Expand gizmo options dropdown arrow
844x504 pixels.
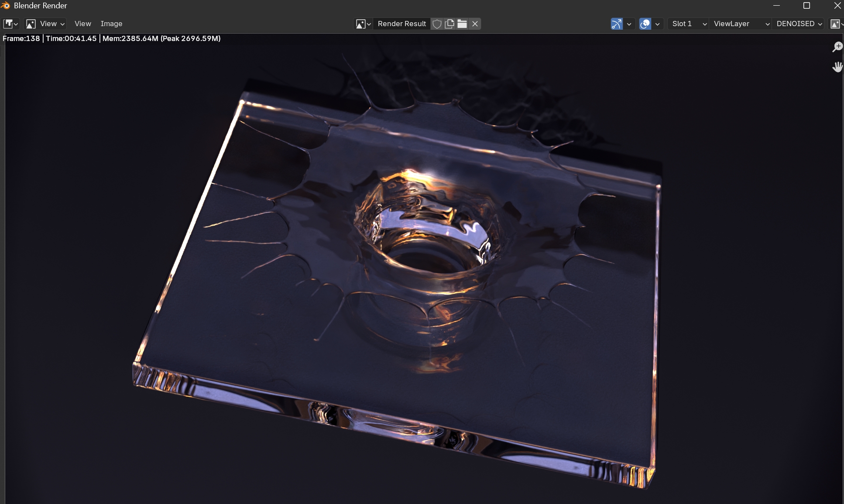click(629, 24)
